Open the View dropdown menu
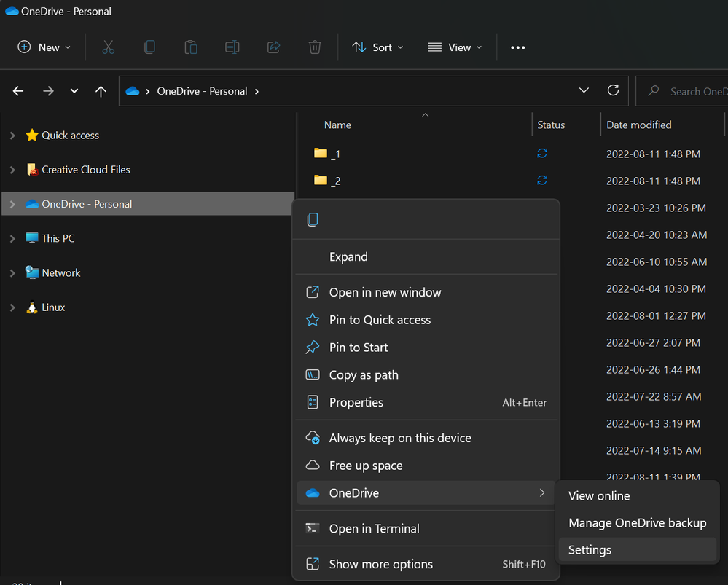The width and height of the screenshot is (728, 585). click(x=455, y=47)
